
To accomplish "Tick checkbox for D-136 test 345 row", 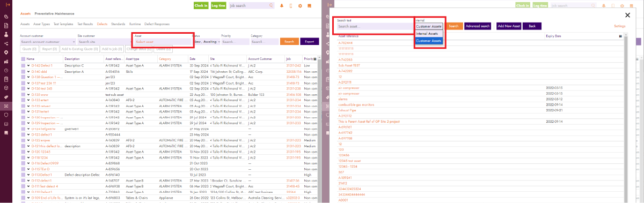I will coord(23,88).
